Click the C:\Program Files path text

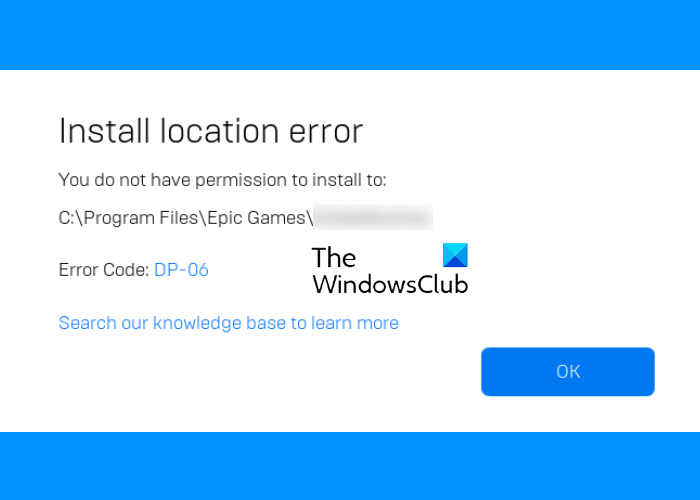[x=186, y=218]
